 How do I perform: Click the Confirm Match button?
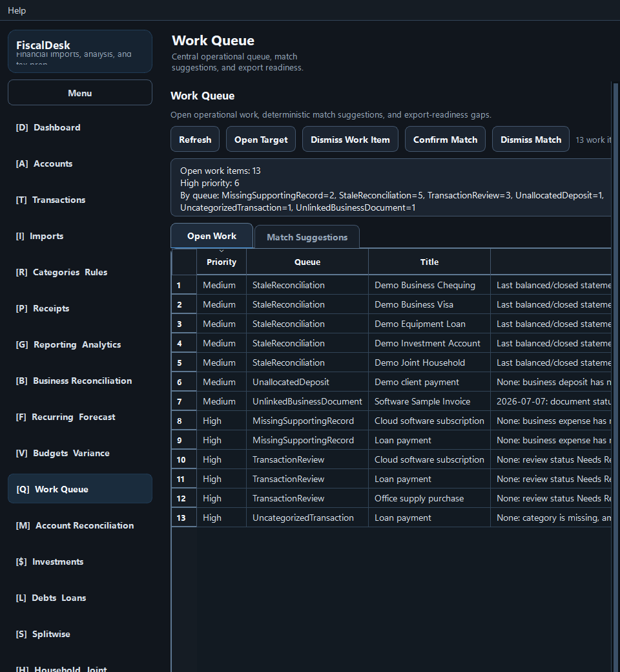coord(445,140)
